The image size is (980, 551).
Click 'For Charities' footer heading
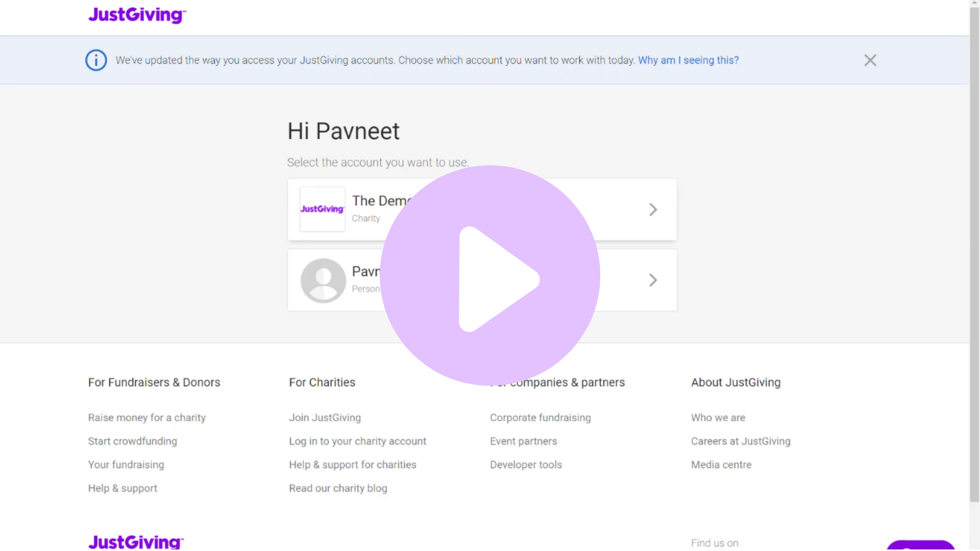click(322, 382)
